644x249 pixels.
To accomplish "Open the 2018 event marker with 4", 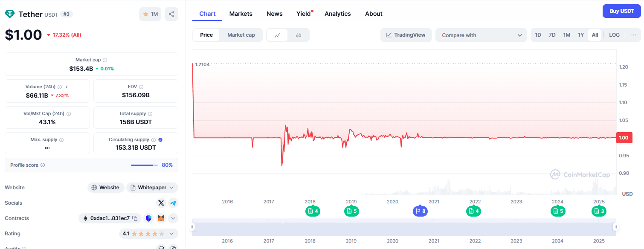I will [x=313, y=211].
